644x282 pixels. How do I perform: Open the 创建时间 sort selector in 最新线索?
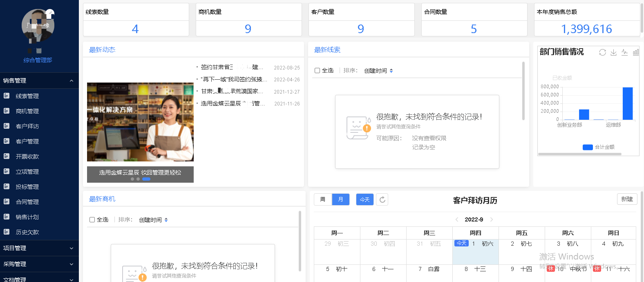(x=378, y=71)
